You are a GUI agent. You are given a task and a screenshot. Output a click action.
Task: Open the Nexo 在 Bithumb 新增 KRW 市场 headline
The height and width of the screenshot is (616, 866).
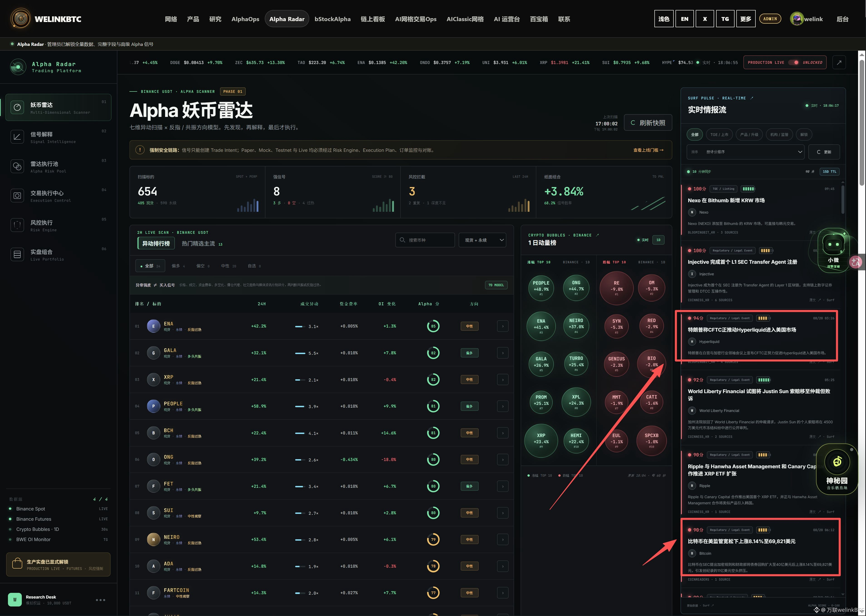click(x=726, y=200)
